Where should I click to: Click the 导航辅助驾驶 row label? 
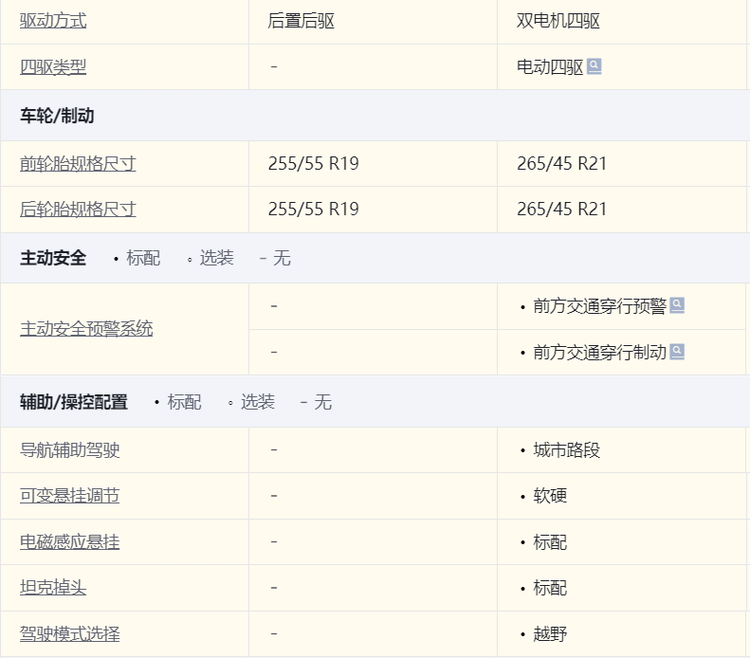click(70, 450)
